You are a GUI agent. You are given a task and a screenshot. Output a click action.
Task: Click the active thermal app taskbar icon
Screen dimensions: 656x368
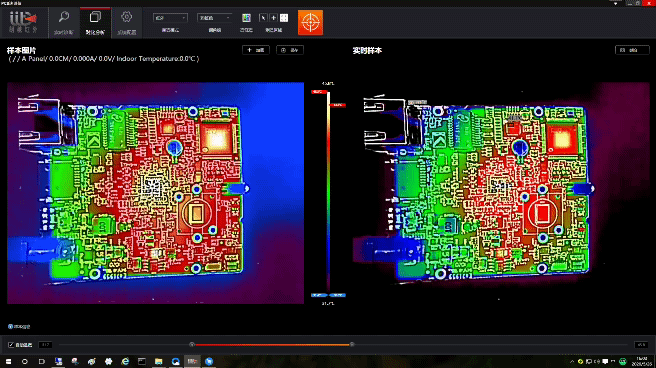pos(192,361)
